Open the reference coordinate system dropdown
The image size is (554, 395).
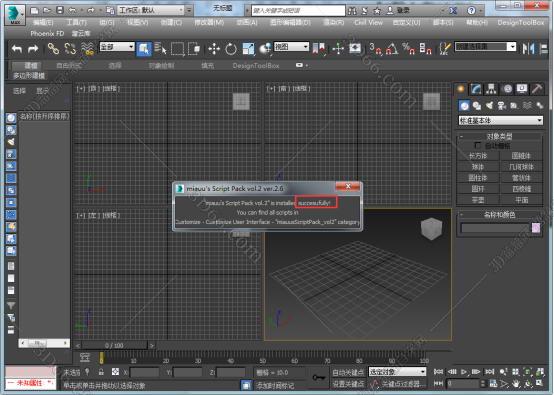[x=291, y=47]
